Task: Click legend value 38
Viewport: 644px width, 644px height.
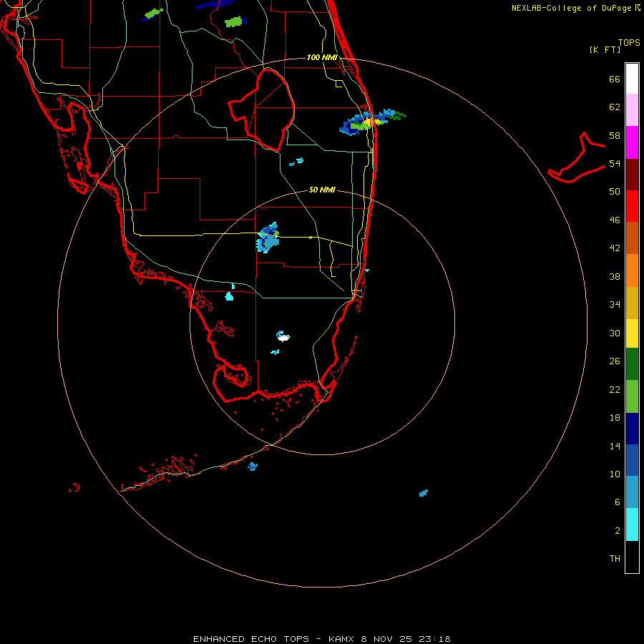Action: pyautogui.click(x=615, y=276)
